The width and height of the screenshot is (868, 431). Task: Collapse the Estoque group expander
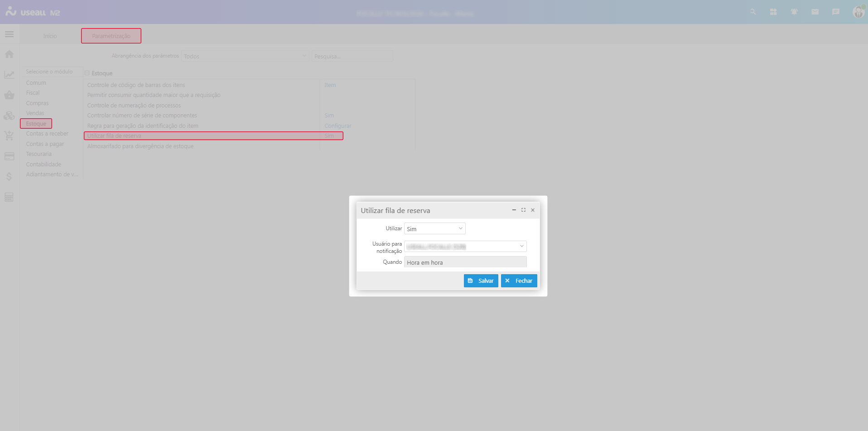point(87,73)
